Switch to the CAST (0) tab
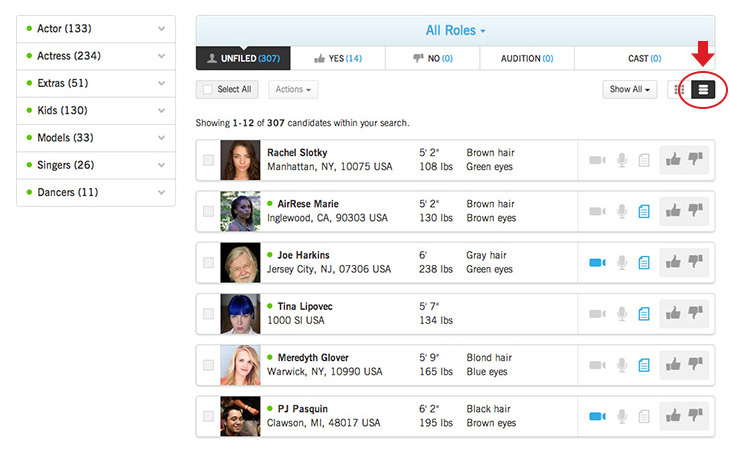Viewport: 730px width, 456px height. 644,58
